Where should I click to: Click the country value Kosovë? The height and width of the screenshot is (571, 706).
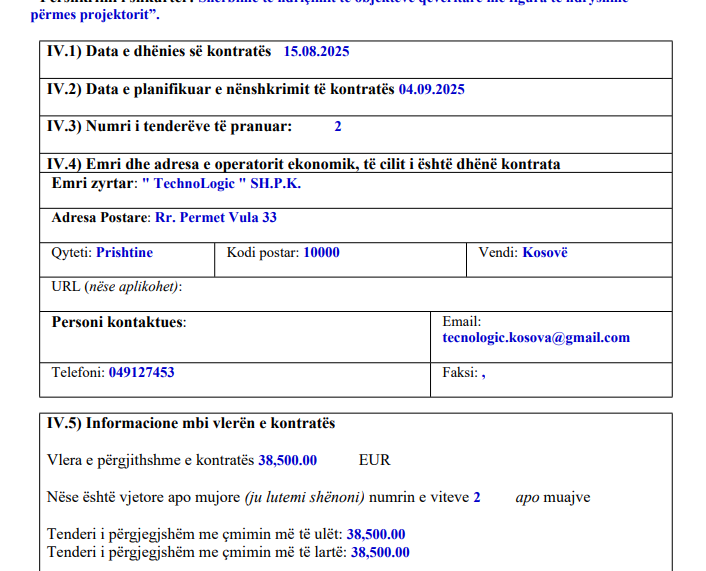pyautogui.click(x=545, y=253)
